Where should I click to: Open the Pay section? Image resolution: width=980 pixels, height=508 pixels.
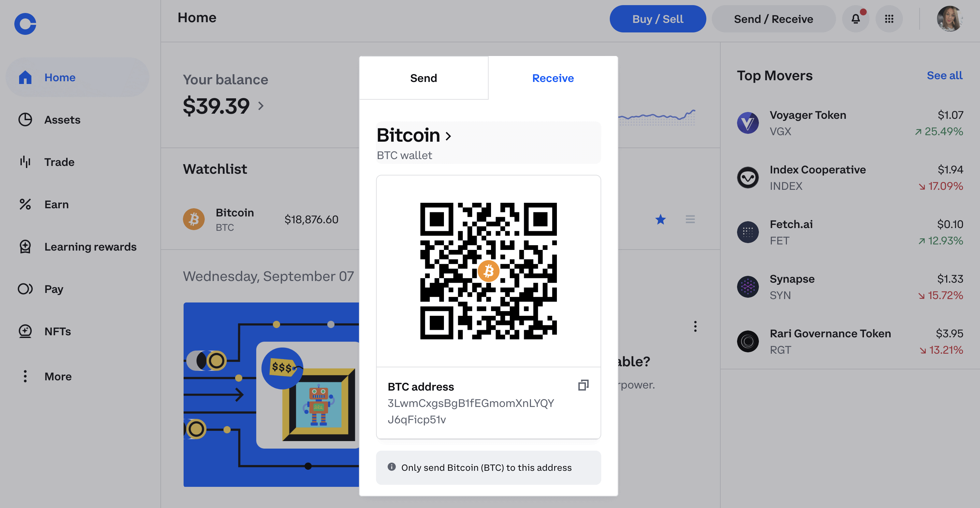tap(54, 288)
